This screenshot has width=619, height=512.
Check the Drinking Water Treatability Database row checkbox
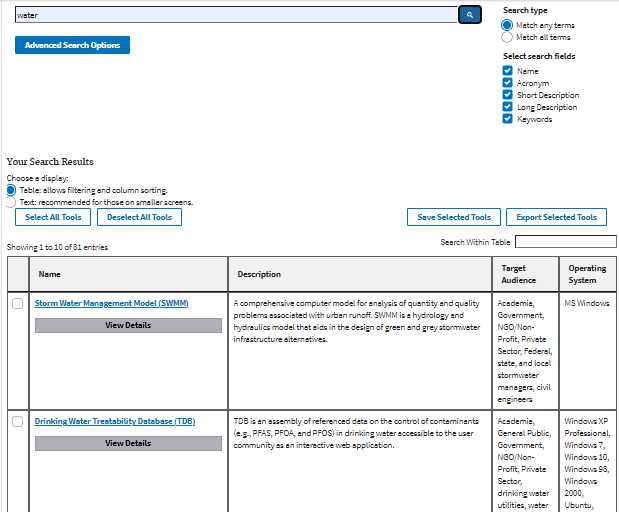pos(17,422)
